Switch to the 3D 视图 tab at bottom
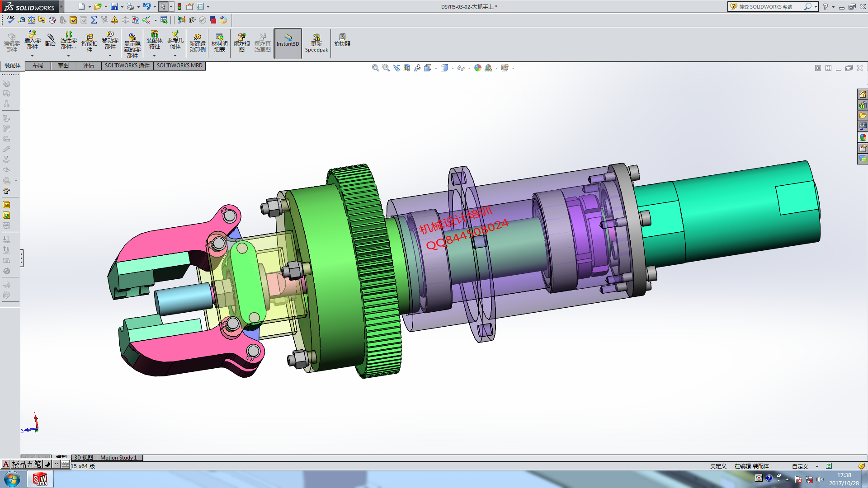The image size is (868, 488). pyautogui.click(x=84, y=458)
